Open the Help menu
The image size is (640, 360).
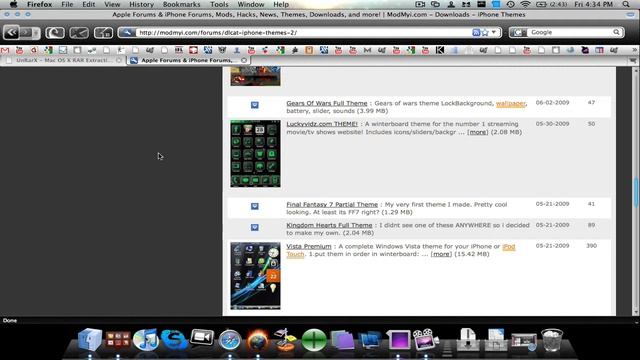(x=281, y=4)
